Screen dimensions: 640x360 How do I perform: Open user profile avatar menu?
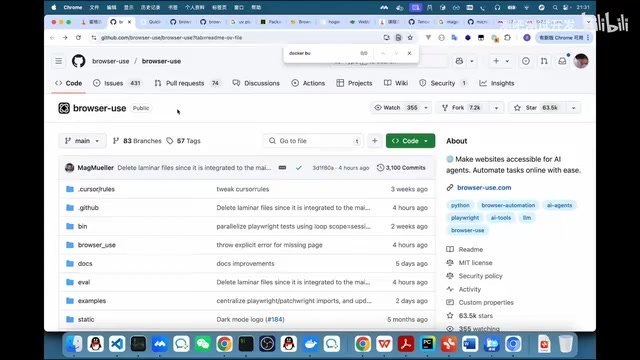coord(581,61)
